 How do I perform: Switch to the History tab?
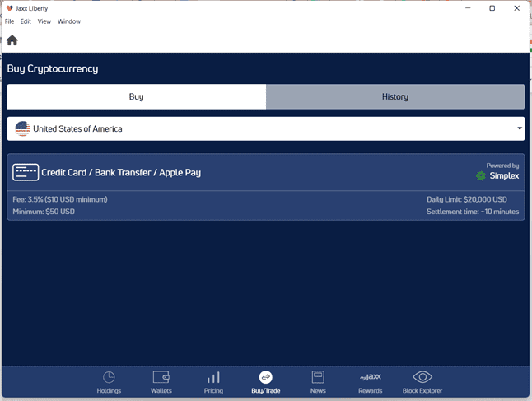click(x=395, y=96)
